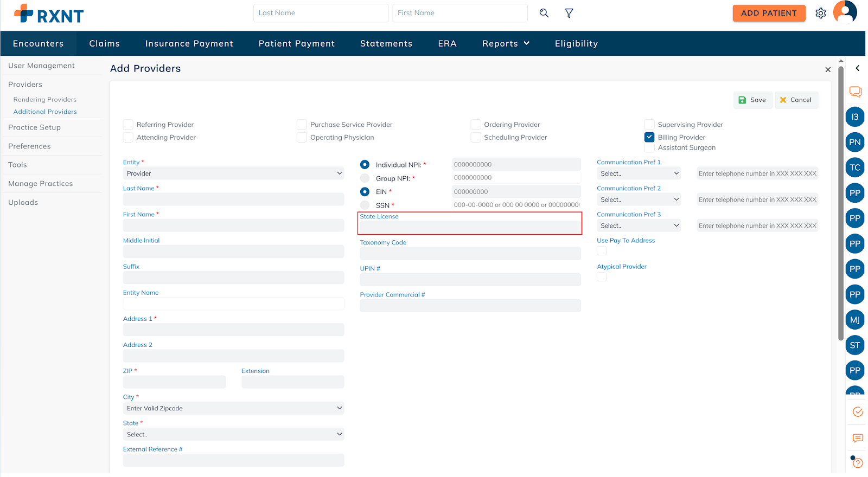Viewport: 868px width, 477px height.
Task: Open the Communication Pref 1 dropdown
Action: click(x=639, y=173)
